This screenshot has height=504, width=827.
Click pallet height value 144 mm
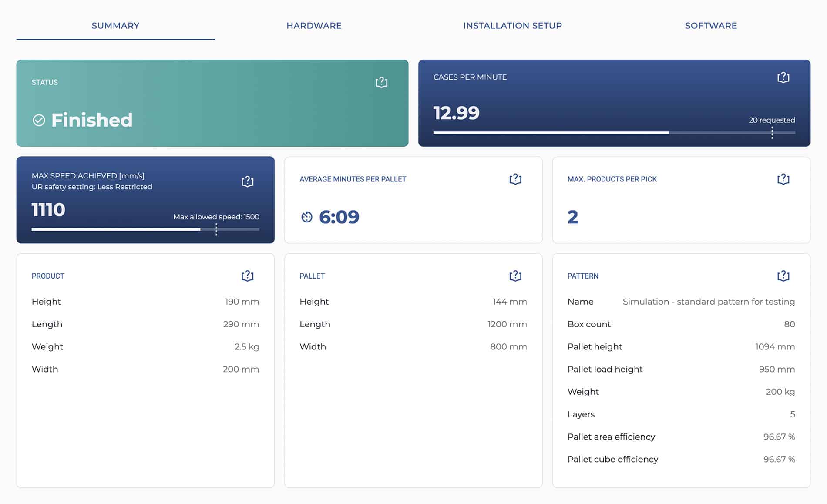pyautogui.click(x=509, y=302)
